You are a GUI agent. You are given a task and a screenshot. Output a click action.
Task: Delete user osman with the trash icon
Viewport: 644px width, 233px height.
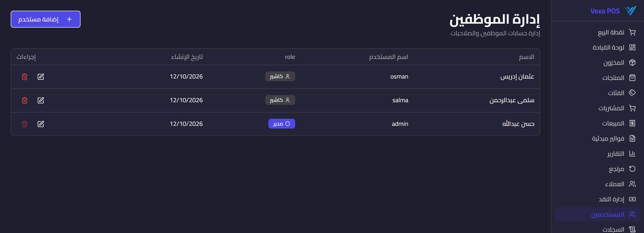25,77
